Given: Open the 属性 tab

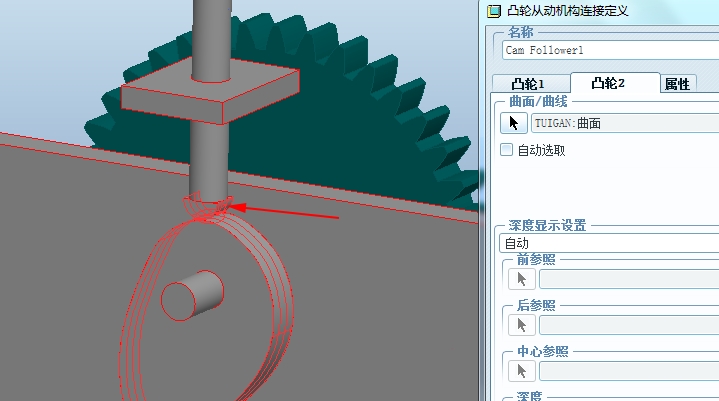Looking at the screenshot, I should 677,84.
